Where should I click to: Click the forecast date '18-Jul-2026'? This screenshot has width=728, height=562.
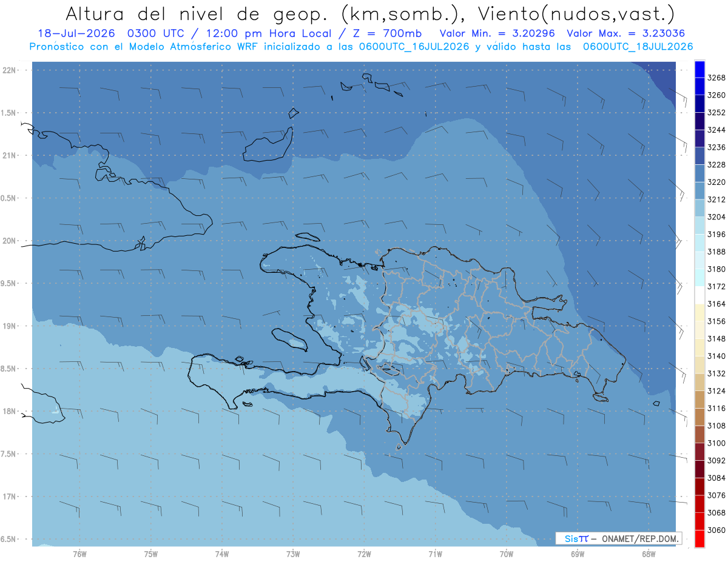tap(76, 34)
